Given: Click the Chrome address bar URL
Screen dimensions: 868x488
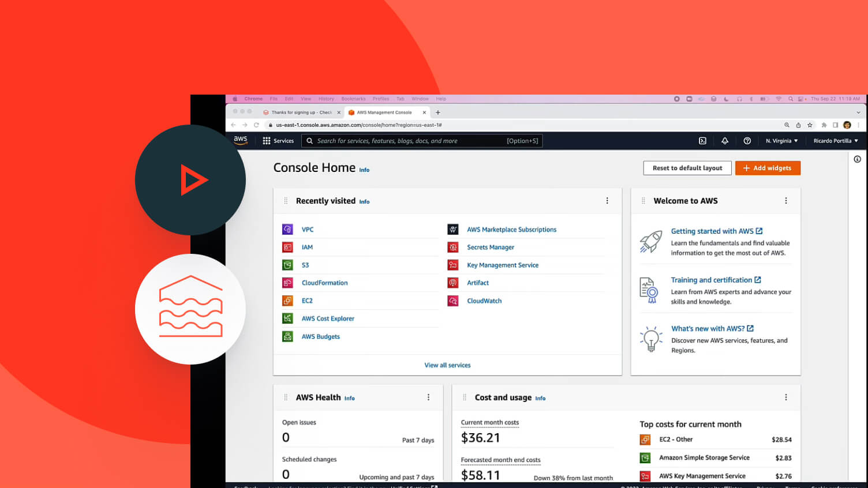Looking at the screenshot, I should point(359,125).
